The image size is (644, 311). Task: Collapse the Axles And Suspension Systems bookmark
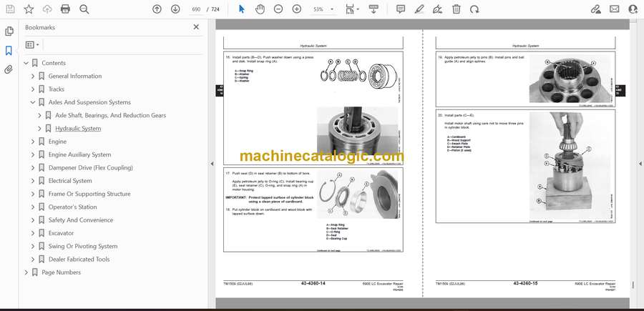[33, 102]
